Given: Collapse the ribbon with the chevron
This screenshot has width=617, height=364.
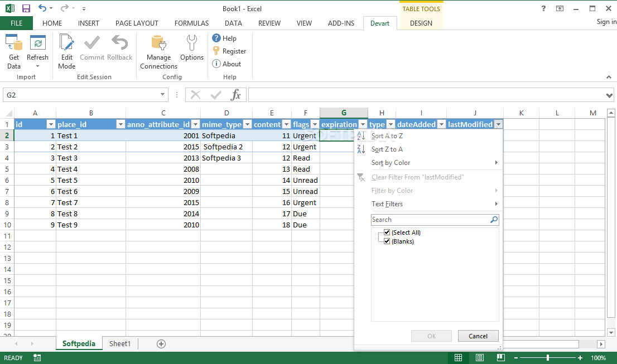Looking at the screenshot, I should (609, 77).
